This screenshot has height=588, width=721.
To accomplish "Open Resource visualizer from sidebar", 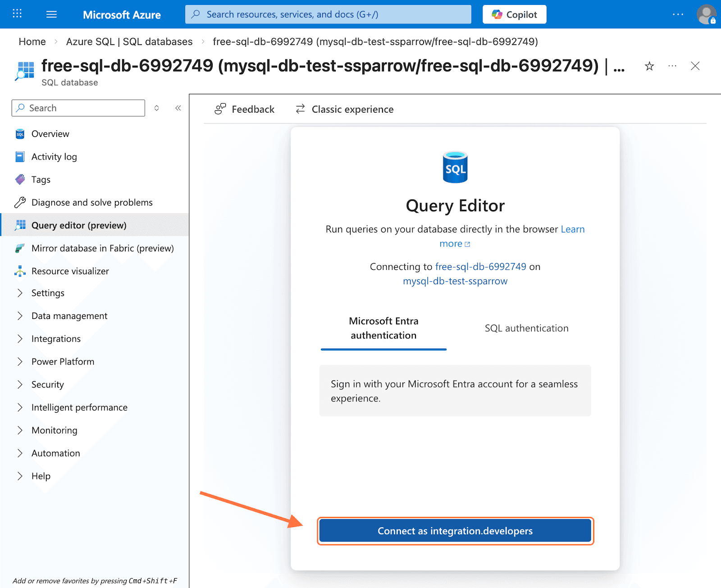I will click(x=70, y=271).
